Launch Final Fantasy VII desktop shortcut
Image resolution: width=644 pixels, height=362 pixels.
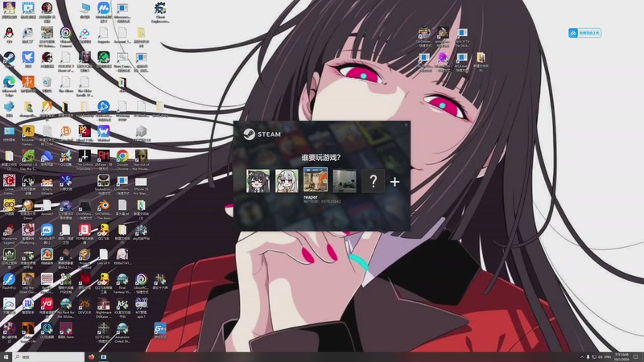pos(122,279)
